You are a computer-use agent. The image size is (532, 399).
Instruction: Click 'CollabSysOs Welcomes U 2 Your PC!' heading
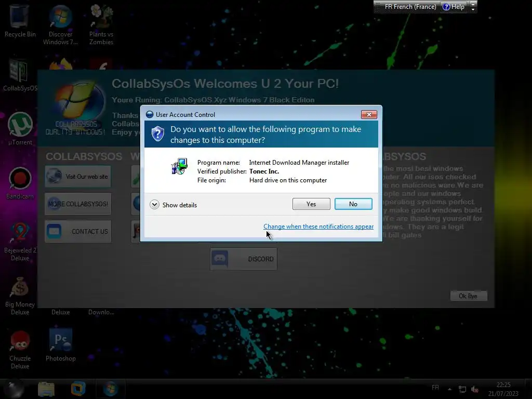225,84
